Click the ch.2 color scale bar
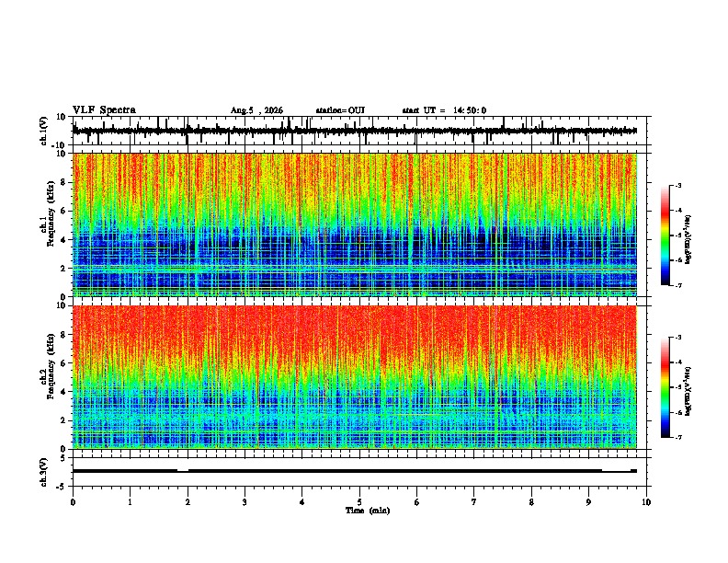728x563 pixels. (x=665, y=387)
